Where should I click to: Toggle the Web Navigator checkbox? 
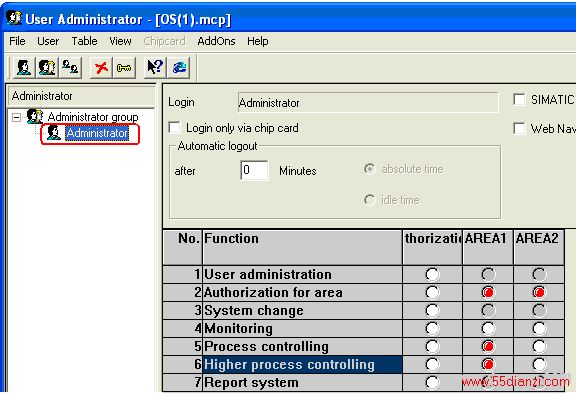tap(519, 129)
